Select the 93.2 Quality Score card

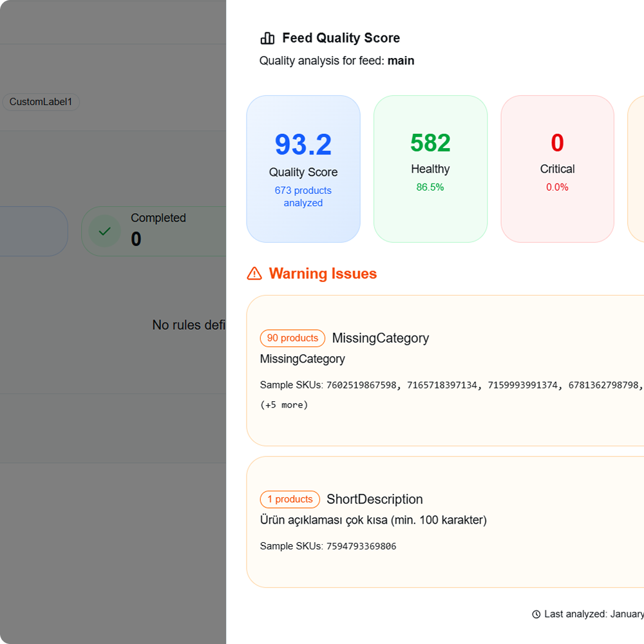[303, 169]
